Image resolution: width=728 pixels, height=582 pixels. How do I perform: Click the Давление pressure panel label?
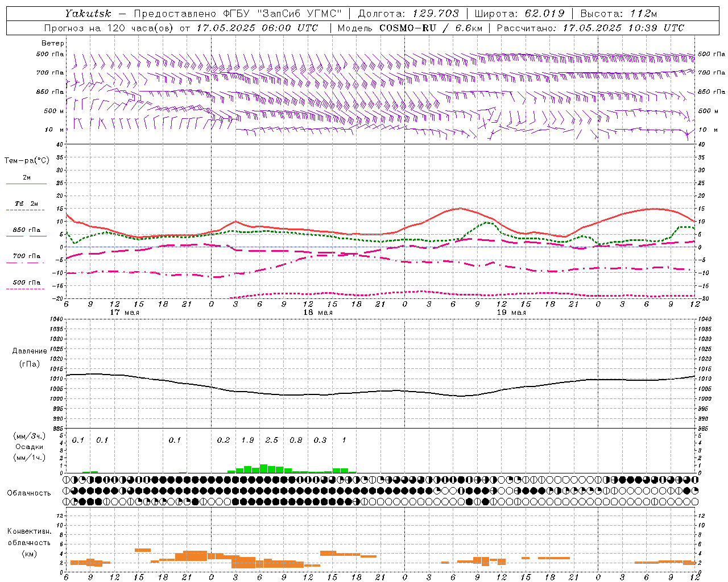point(30,351)
